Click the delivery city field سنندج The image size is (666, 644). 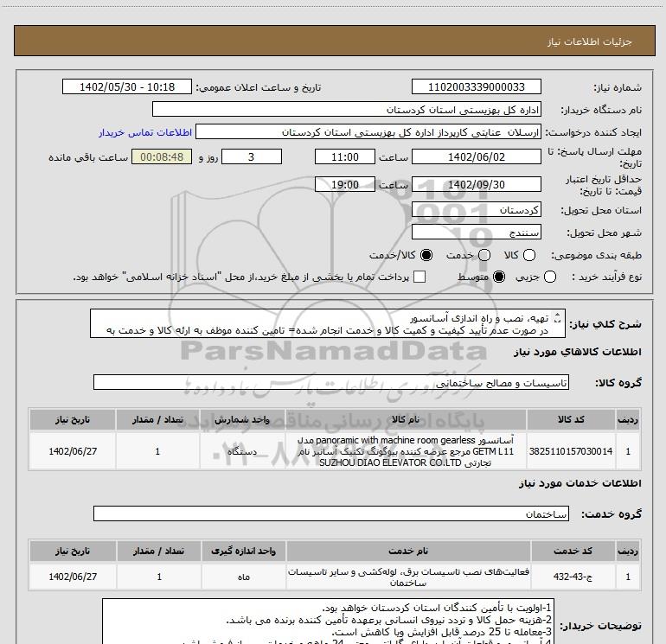(x=476, y=233)
